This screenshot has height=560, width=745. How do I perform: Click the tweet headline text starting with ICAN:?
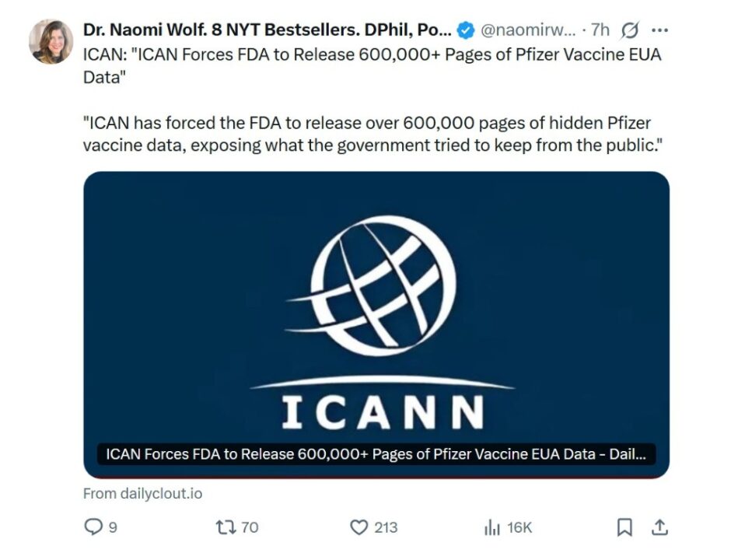click(x=372, y=65)
